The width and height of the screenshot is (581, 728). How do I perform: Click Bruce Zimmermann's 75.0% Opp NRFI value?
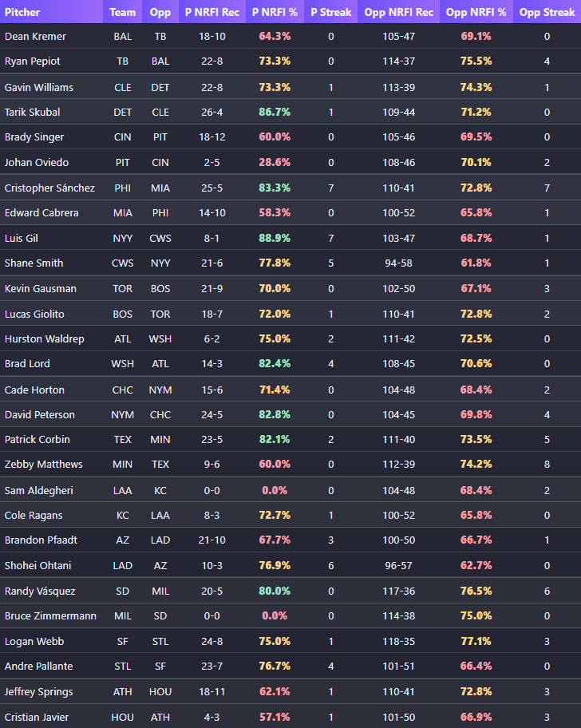tap(476, 615)
